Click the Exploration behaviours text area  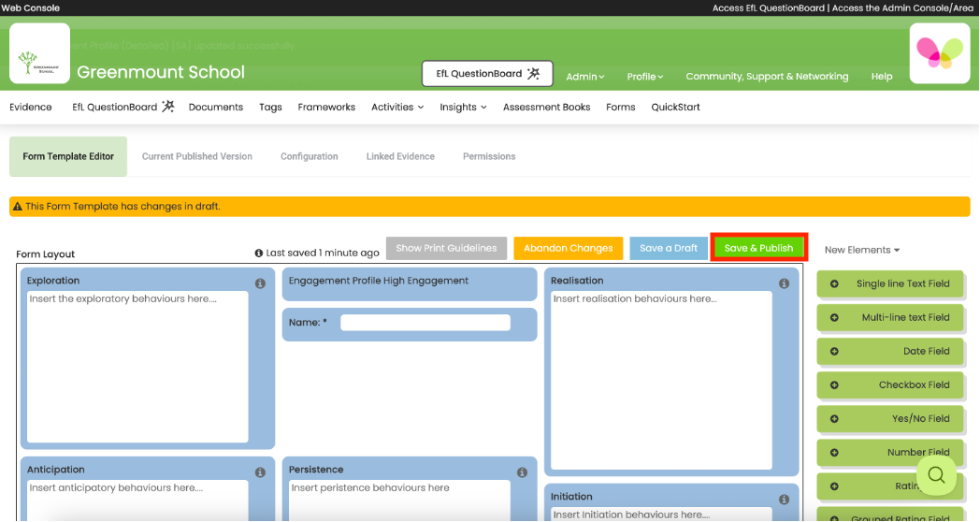click(x=137, y=367)
